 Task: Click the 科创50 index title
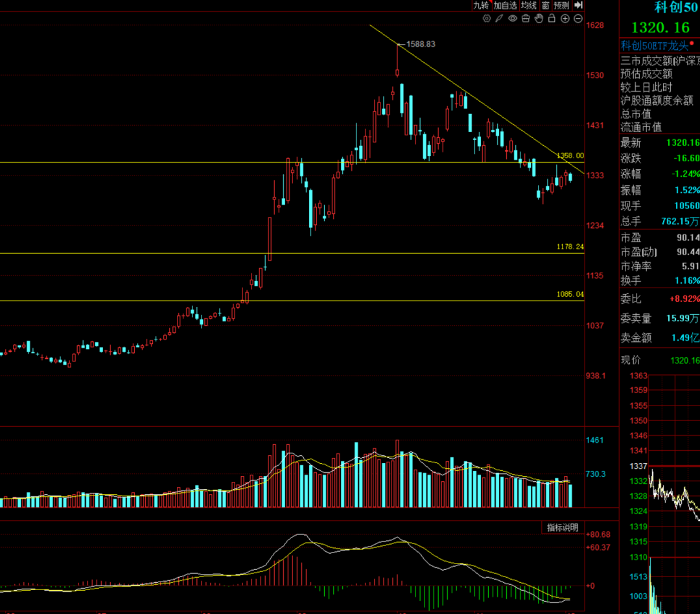pos(668,8)
